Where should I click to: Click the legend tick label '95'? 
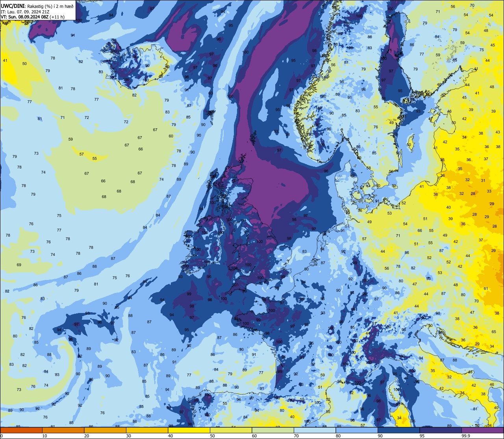tap(422, 436)
